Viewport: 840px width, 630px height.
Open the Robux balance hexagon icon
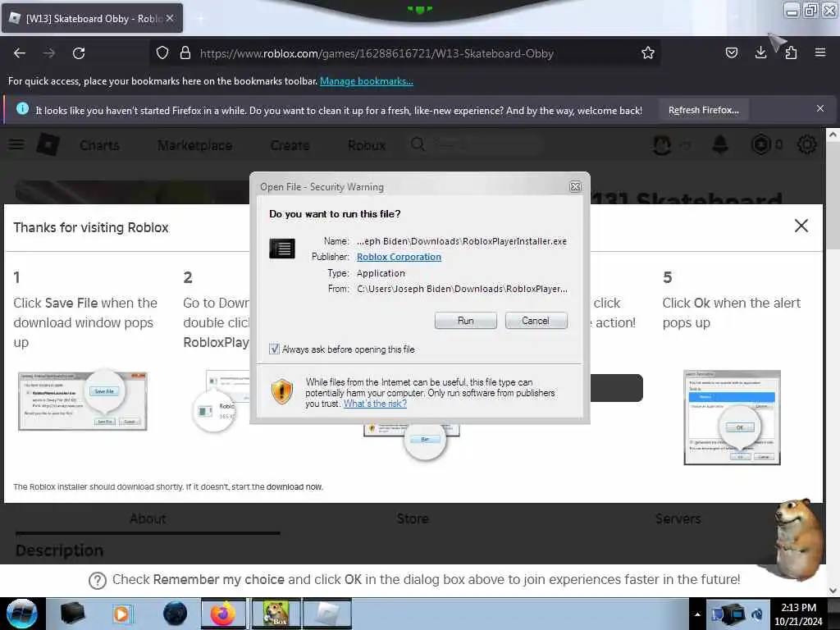point(760,144)
